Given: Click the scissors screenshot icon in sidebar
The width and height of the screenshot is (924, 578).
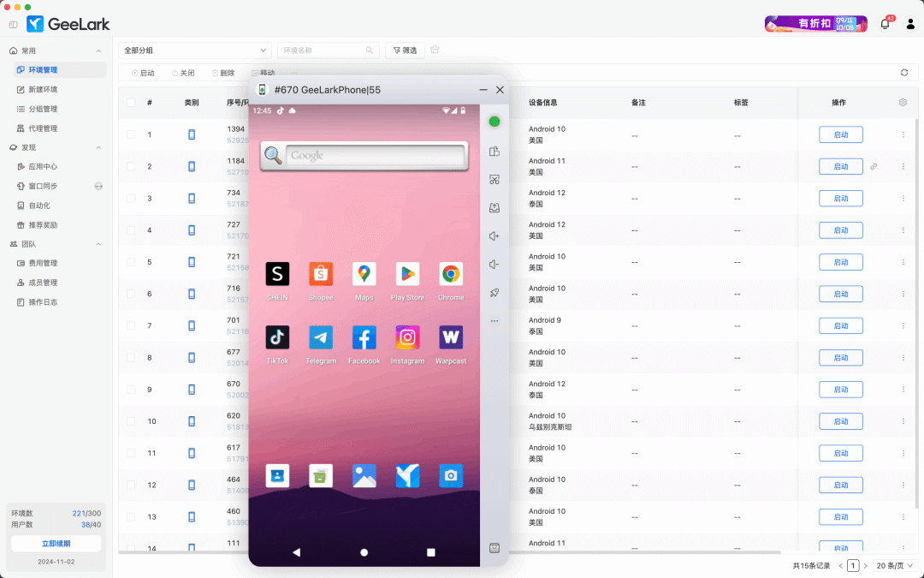Looking at the screenshot, I should (x=495, y=180).
